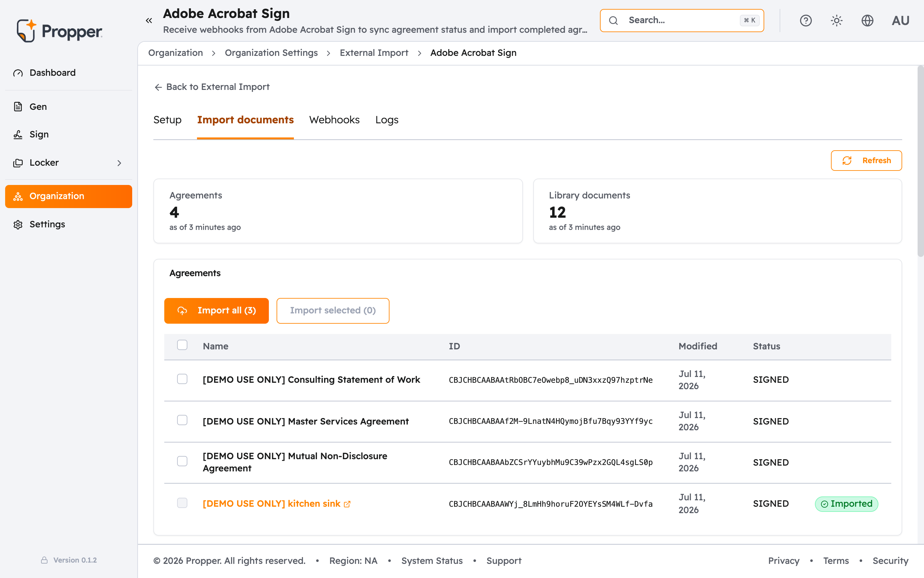Open the AU user avatar menu
This screenshot has height=578, width=924.
[900, 20]
